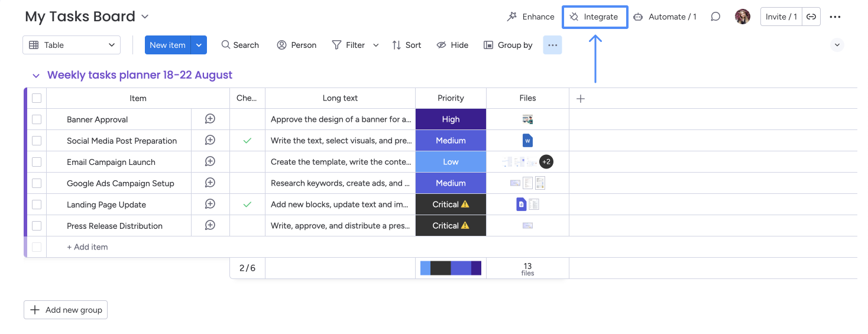Open the Enhance magic wand option
Image resolution: width=868 pixels, height=334 pixels.
(x=530, y=17)
